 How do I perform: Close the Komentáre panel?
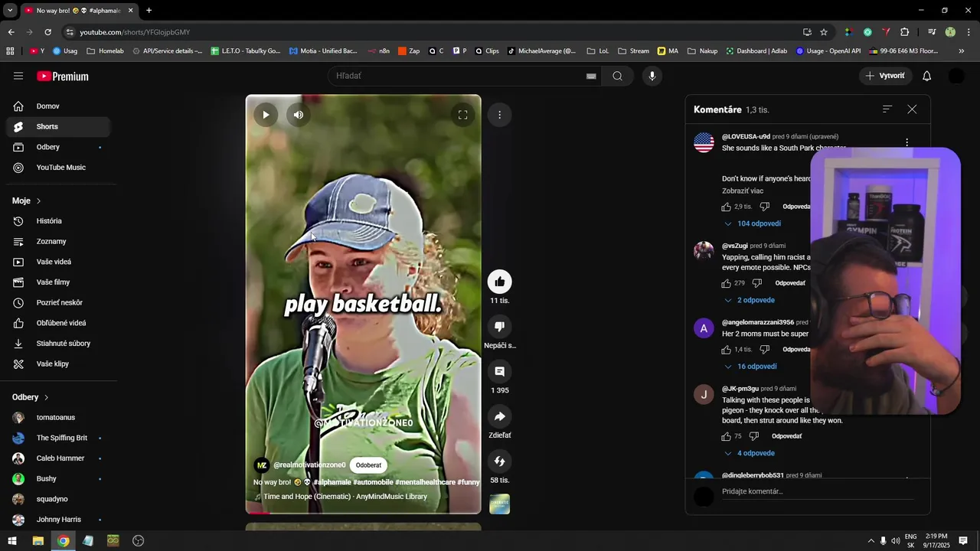912,109
